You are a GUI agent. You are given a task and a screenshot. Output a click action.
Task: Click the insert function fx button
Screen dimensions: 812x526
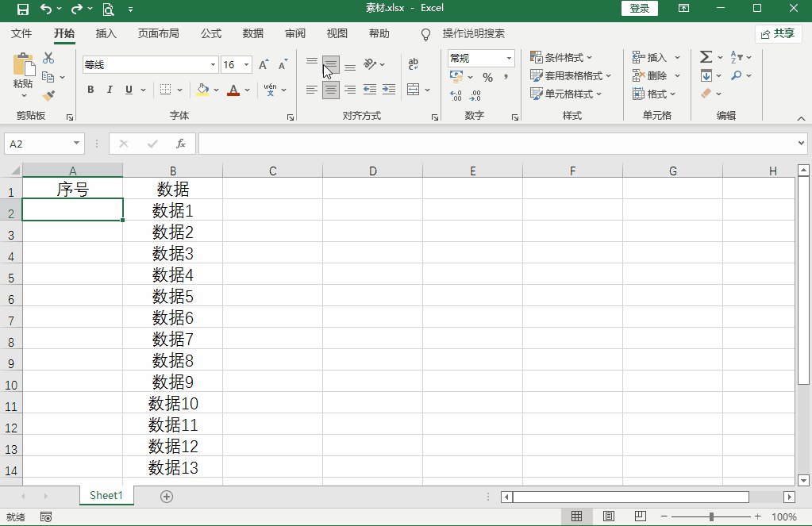181,144
